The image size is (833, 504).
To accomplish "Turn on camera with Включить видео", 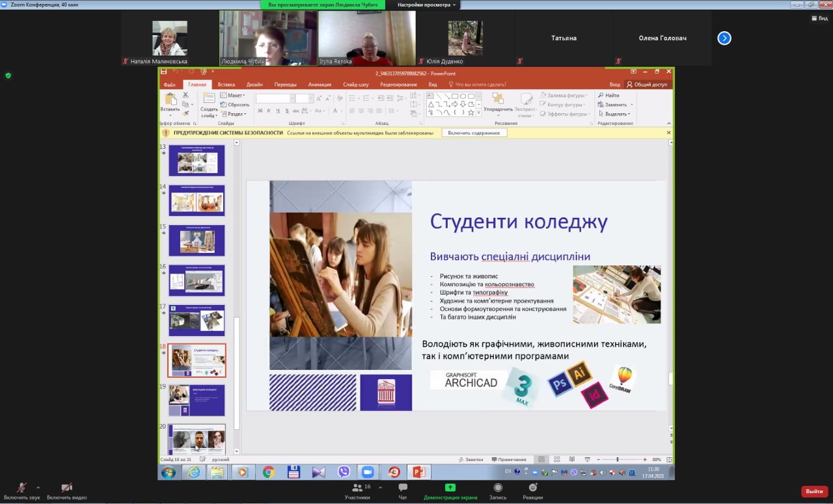I will (66, 488).
